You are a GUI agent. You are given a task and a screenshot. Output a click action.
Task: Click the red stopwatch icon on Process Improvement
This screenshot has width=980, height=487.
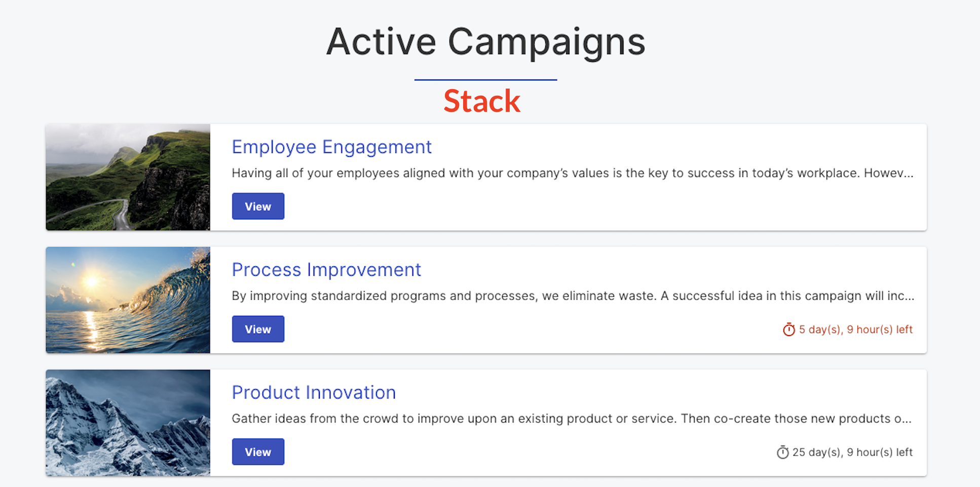(x=788, y=330)
